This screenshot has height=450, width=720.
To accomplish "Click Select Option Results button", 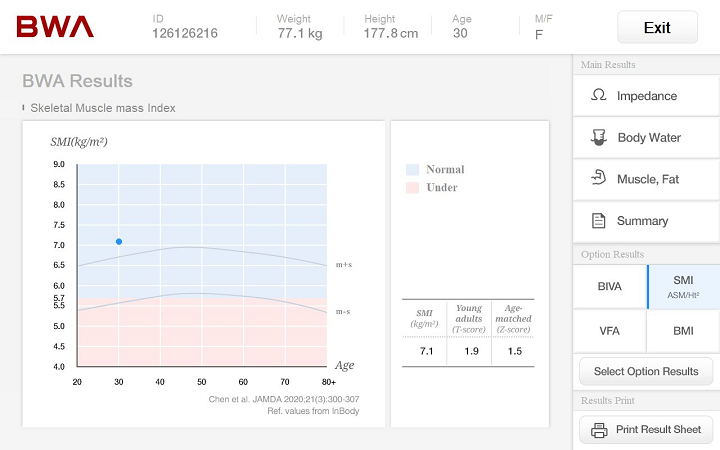I will click(646, 372).
